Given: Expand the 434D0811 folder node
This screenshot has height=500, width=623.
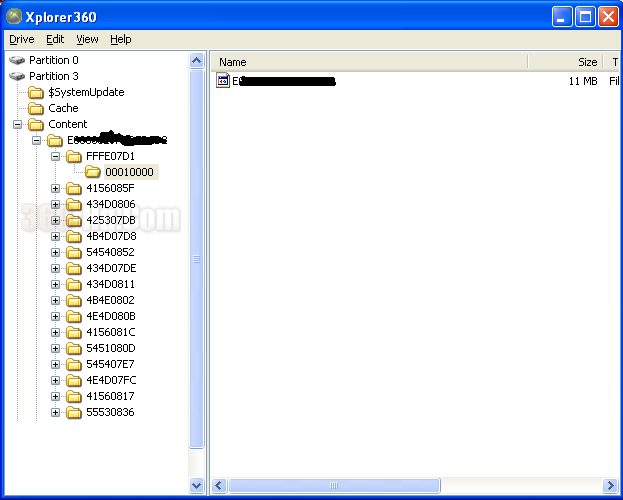Looking at the screenshot, I should click(x=55, y=285).
